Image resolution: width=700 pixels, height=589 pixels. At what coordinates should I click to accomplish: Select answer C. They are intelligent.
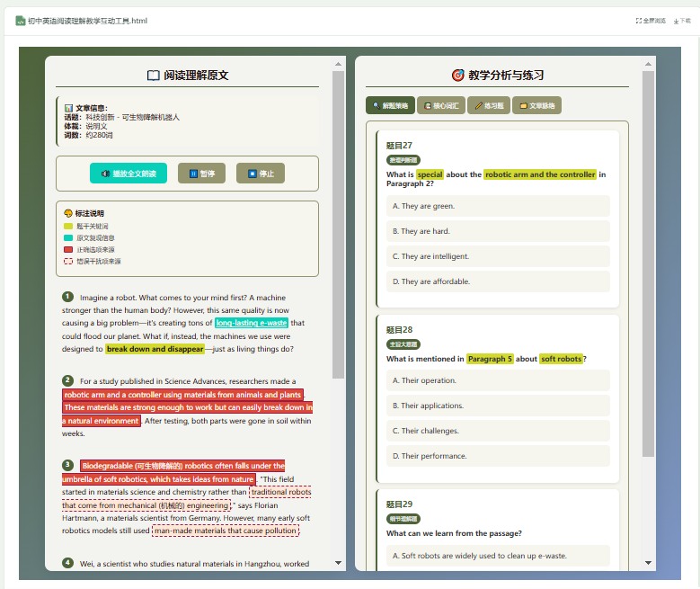pos(497,256)
